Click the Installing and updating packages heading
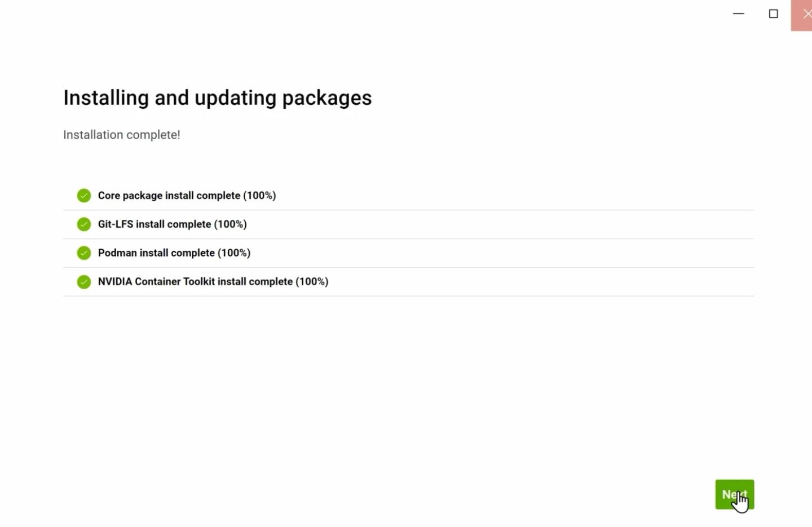Viewport: 812px width, 527px height. click(217, 97)
